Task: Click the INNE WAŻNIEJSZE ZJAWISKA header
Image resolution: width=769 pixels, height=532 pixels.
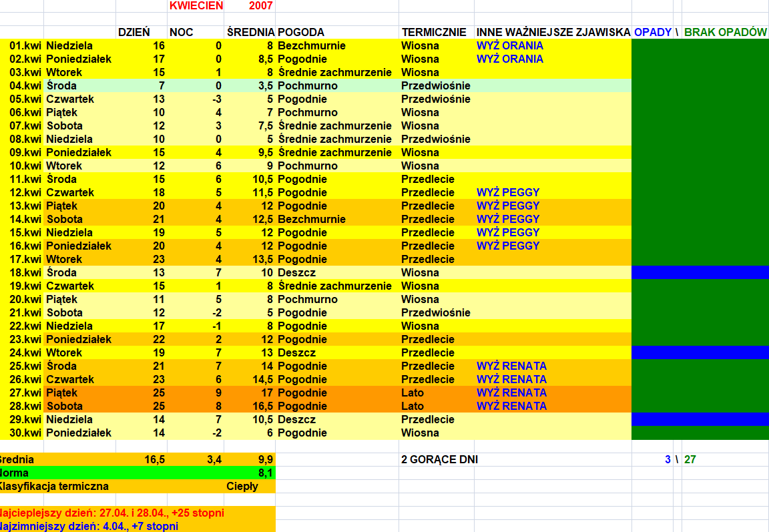Action: tap(553, 32)
